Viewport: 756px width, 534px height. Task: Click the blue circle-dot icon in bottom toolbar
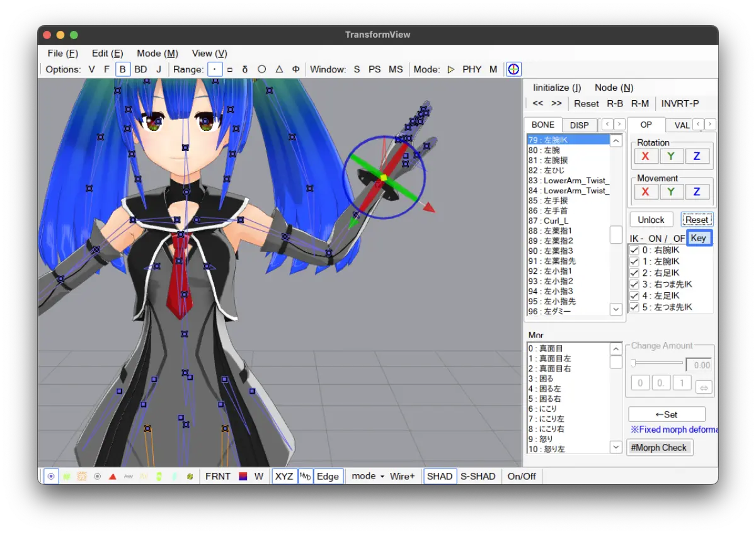pyautogui.click(x=51, y=476)
